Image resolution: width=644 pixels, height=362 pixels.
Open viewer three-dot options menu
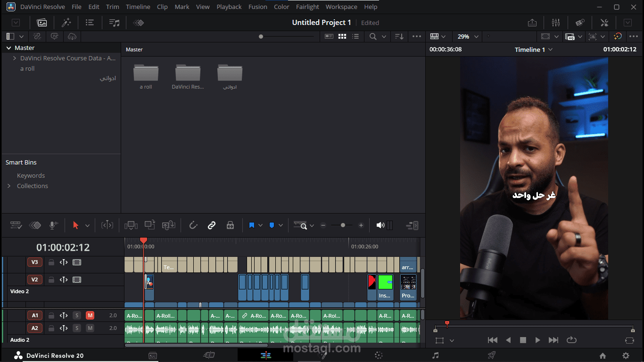pyautogui.click(x=634, y=36)
